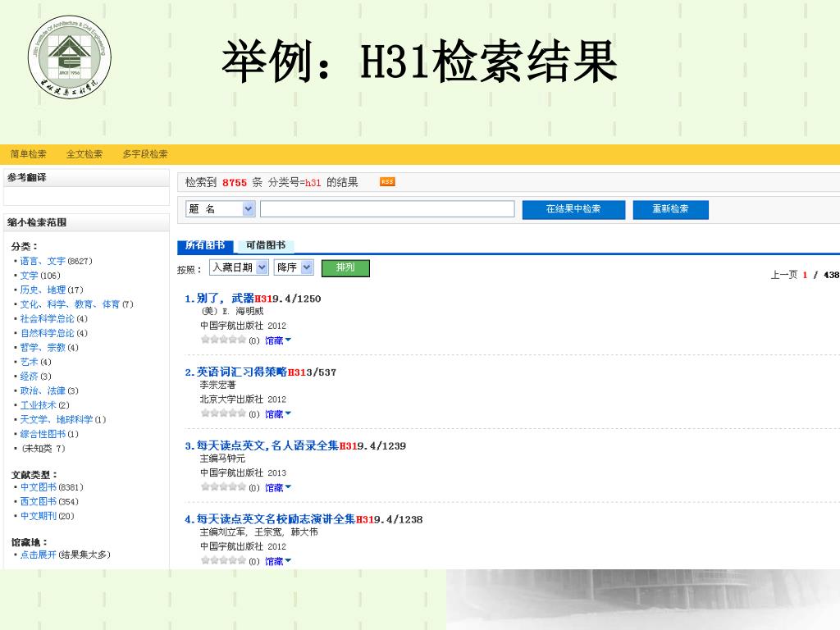The height and width of the screenshot is (630, 840).
Task: Click the 参考翻译 panel header
Action: click(x=86, y=178)
